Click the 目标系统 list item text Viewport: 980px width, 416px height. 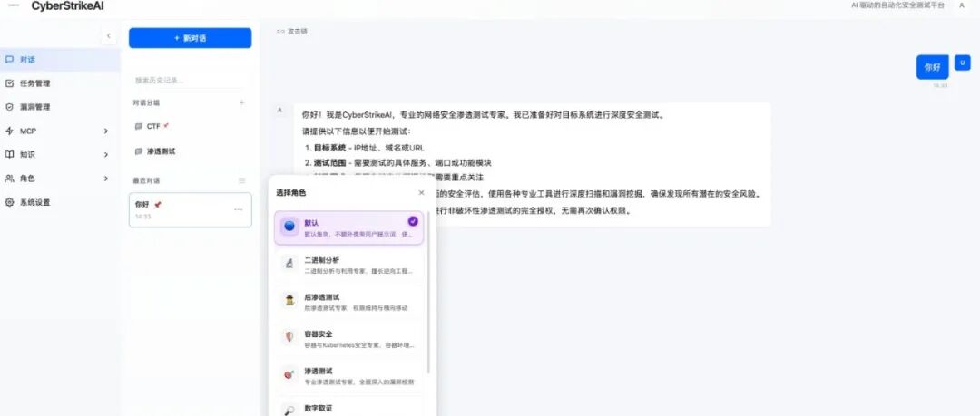click(x=368, y=148)
